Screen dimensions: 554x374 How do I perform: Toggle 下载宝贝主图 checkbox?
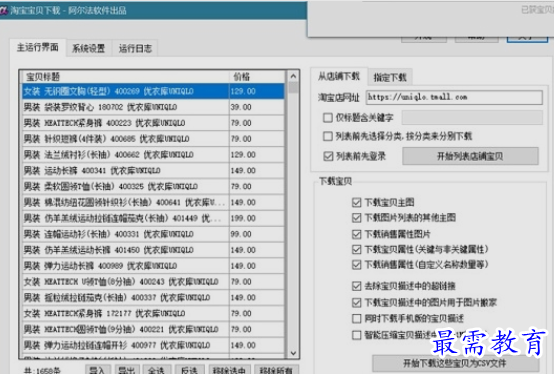[356, 202]
